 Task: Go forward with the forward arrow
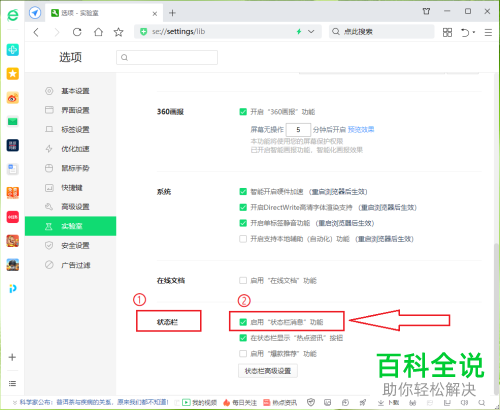[57, 32]
